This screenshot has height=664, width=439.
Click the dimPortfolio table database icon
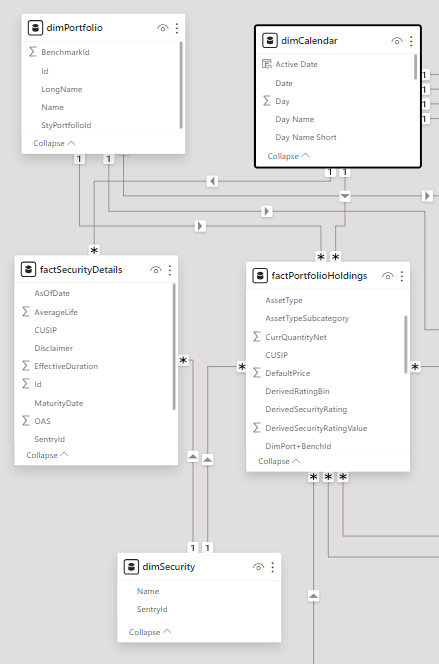[35, 28]
